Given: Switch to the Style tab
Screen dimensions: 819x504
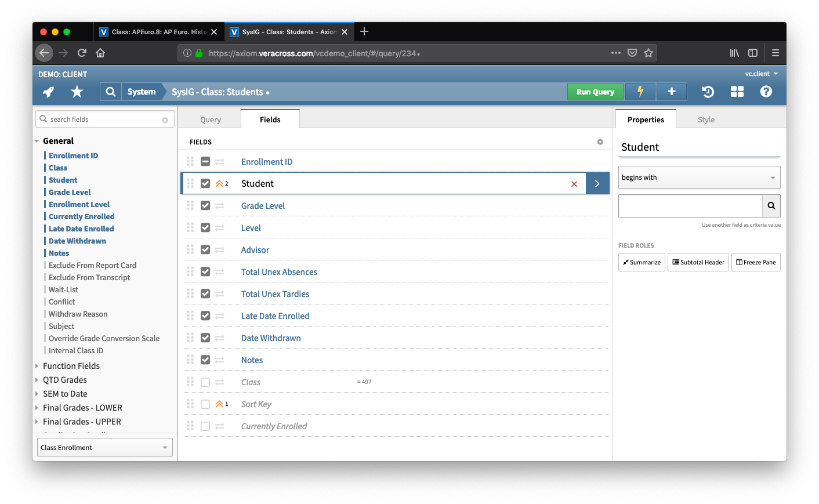Looking at the screenshot, I should pos(706,119).
